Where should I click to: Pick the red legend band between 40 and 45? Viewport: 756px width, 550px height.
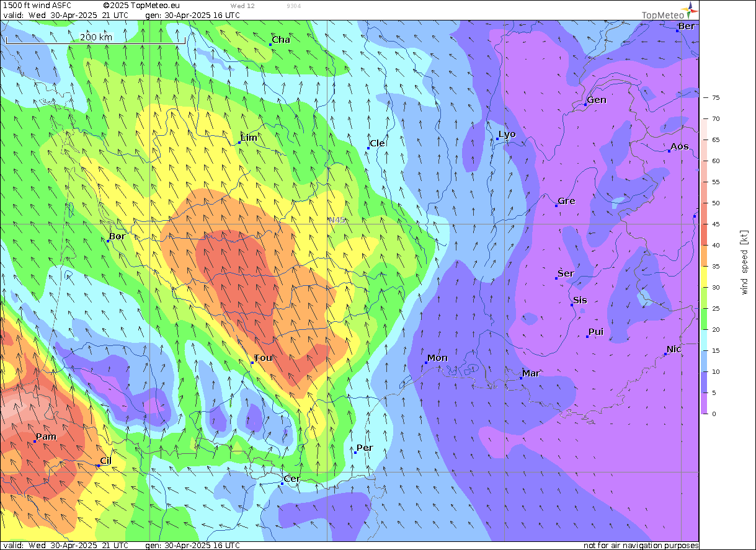705,235
